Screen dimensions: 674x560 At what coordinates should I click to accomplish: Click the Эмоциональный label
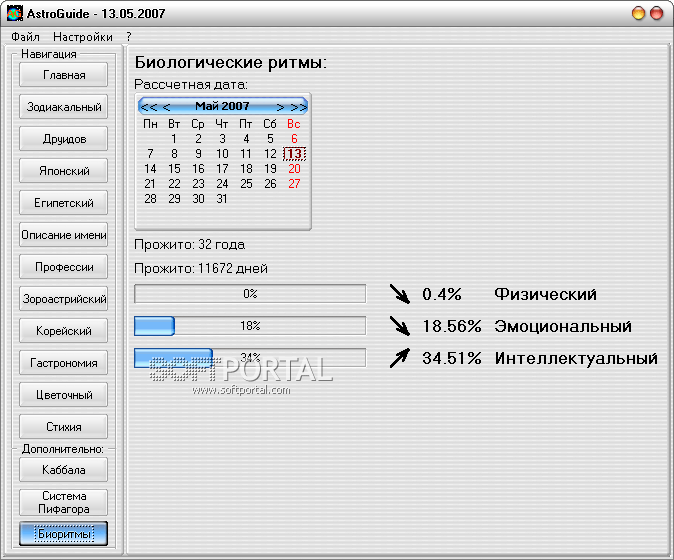[563, 326]
